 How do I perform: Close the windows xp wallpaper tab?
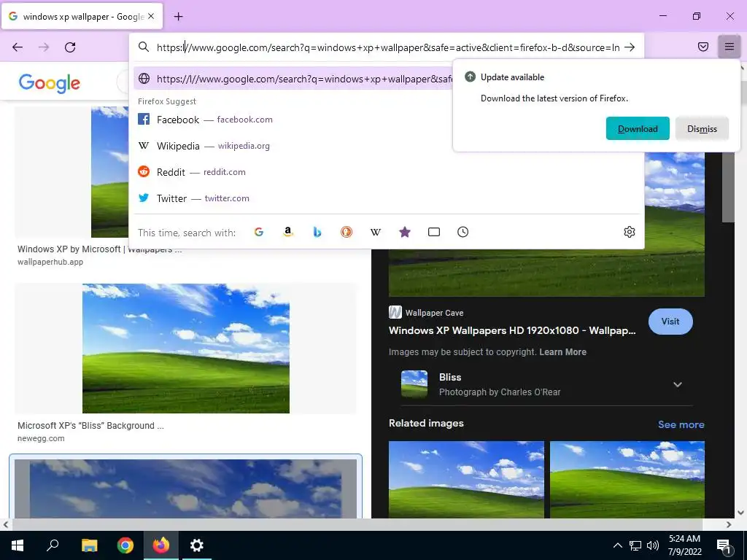[151, 16]
